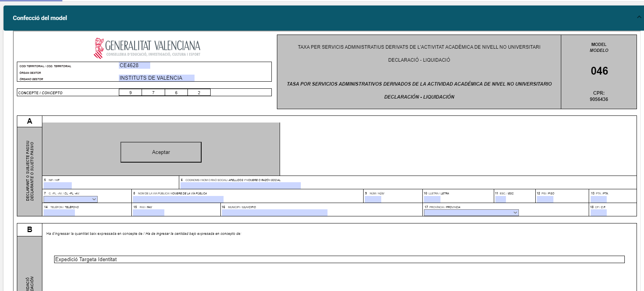Click the section A label

coord(29,121)
